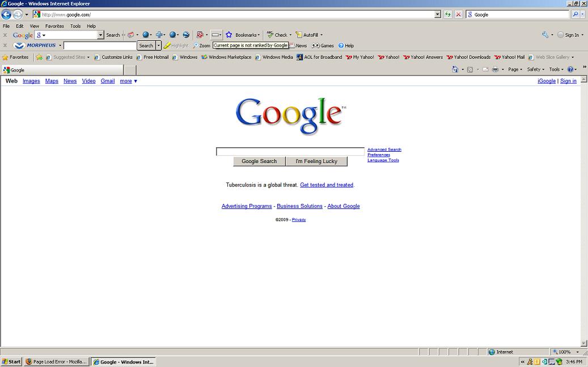Open Google Toolbar wrench settings
The height and width of the screenshot is (367, 588).
pyautogui.click(x=545, y=35)
